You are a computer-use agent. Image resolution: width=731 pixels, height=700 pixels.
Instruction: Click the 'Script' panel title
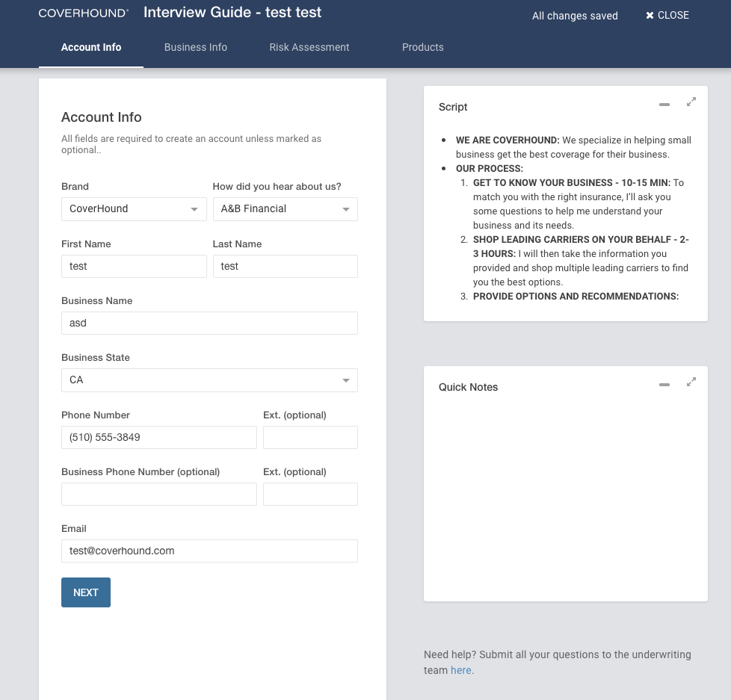[453, 107]
